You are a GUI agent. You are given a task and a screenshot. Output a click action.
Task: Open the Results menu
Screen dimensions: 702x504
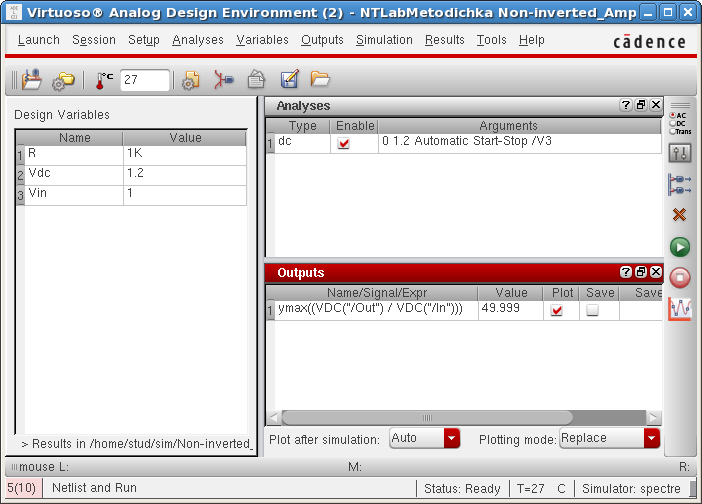click(x=445, y=40)
